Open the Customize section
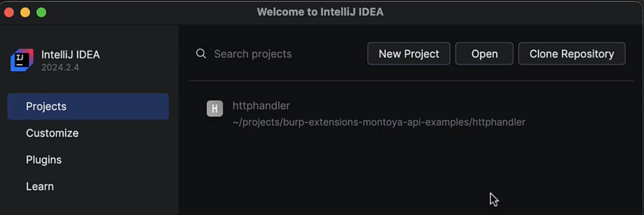The width and height of the screenshot is (644, 215). point(52,133)
